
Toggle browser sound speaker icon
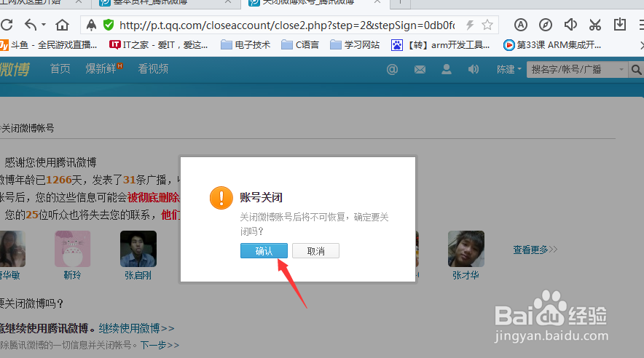570,25
